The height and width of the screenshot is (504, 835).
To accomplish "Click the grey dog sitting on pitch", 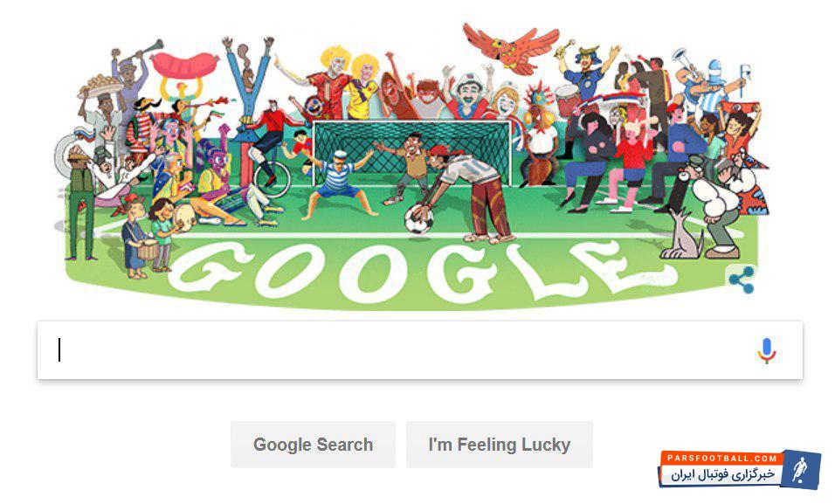I will click(x=681, y=234).
